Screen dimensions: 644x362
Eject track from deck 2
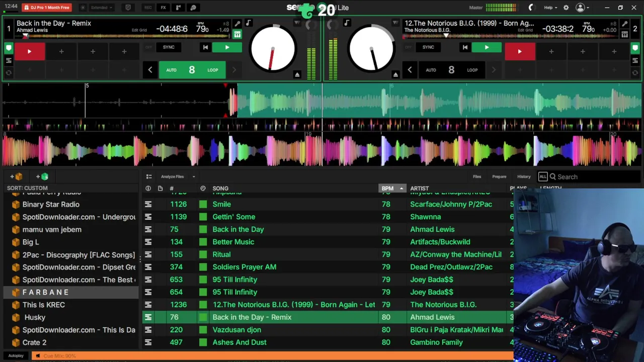click(x=395, y=74)
